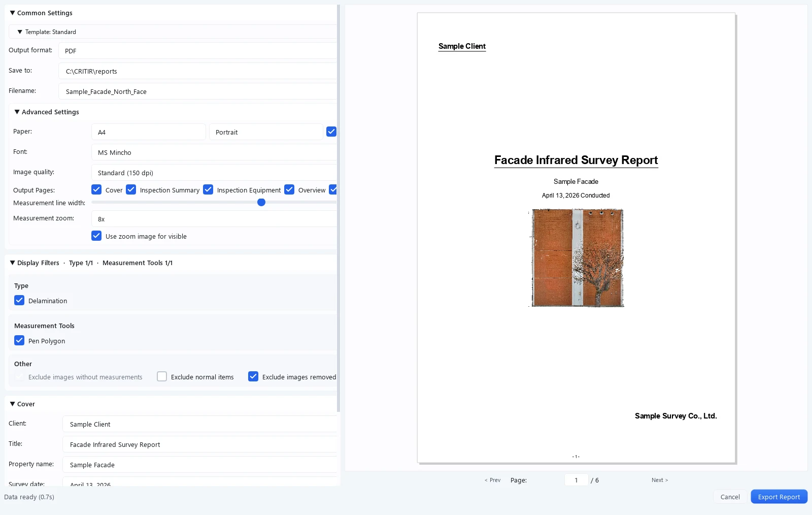Open the A4 paper size dropdown
The width and height of the screenshot is (812, 515).
click(148, 132)
